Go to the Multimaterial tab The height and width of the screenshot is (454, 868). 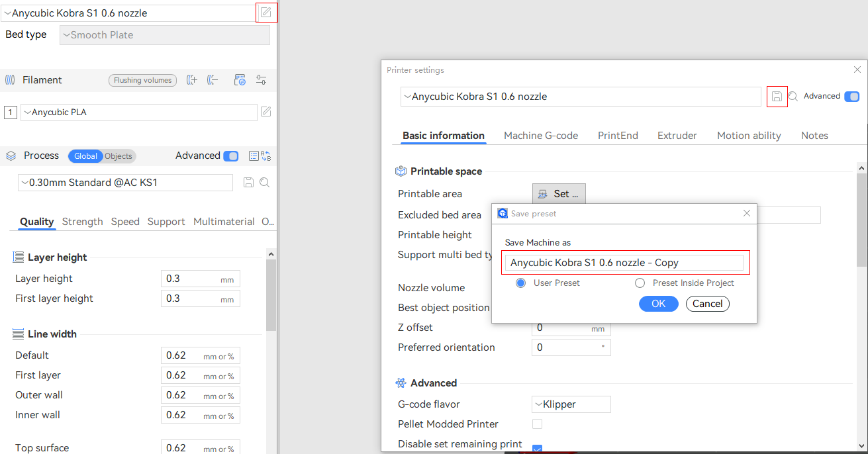[x=224, y=222]
